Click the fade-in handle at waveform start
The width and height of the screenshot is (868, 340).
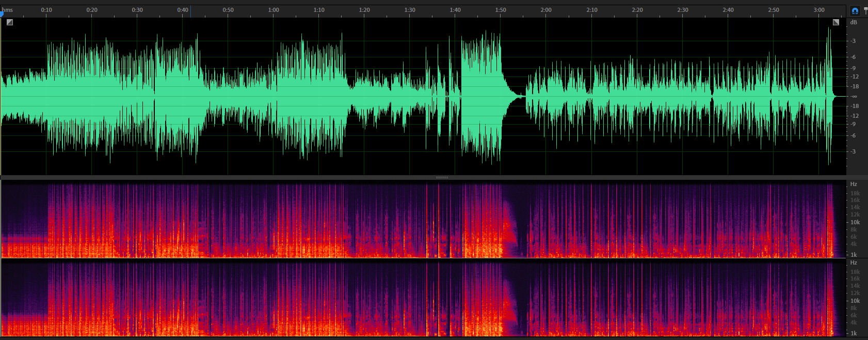[x=9, y=22]
